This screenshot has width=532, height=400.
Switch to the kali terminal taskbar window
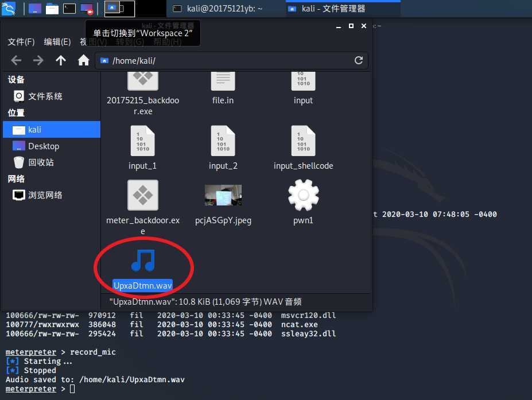point(224,9)
